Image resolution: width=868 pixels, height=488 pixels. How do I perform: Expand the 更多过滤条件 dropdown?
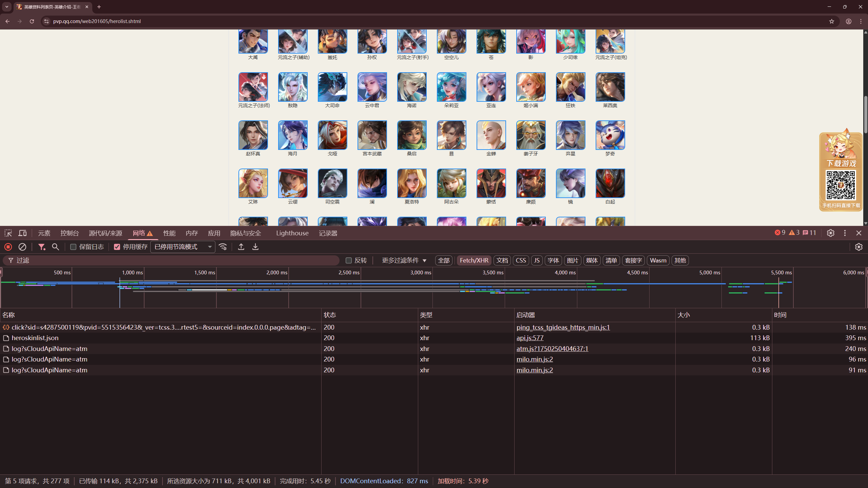[x=404, y=260]
